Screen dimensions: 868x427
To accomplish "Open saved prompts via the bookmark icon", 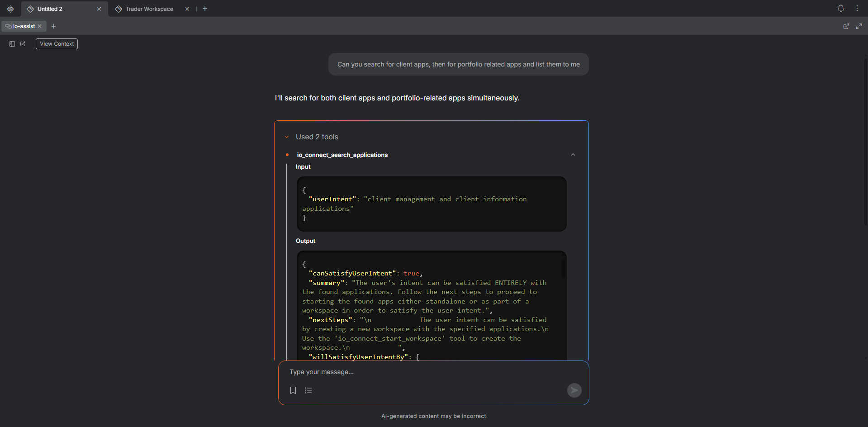I will pyautogui.click(x=293, y=390).
